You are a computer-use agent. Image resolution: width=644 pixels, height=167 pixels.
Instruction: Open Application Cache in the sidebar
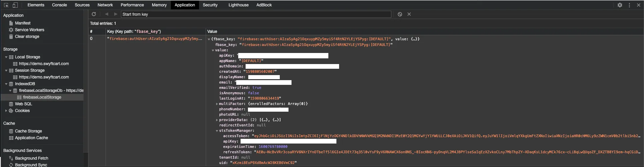(x=31, y=138)
